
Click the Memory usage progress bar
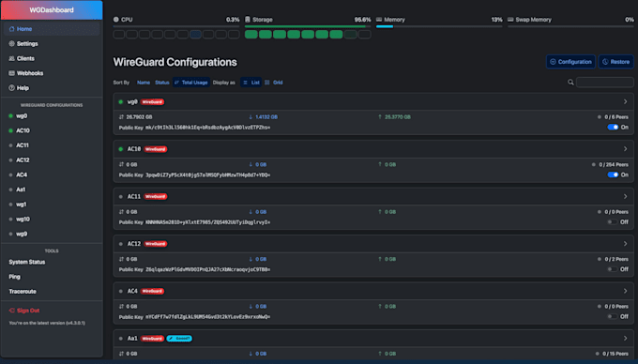click(x=439, y=26)
